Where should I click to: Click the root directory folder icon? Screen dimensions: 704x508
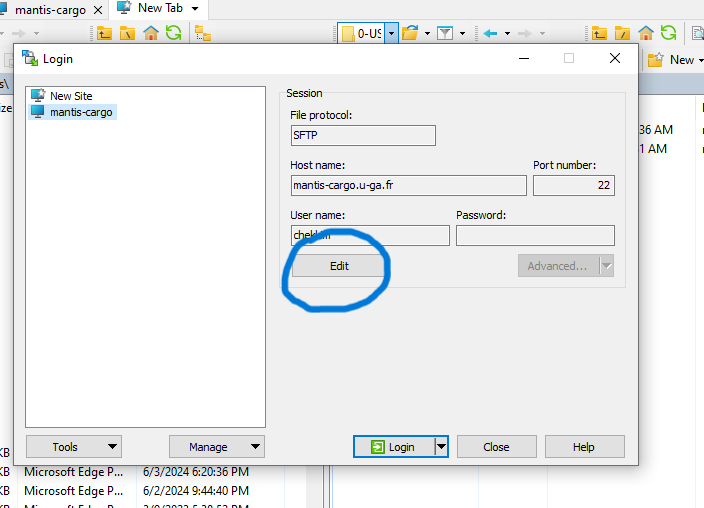[x=128, y=33]
